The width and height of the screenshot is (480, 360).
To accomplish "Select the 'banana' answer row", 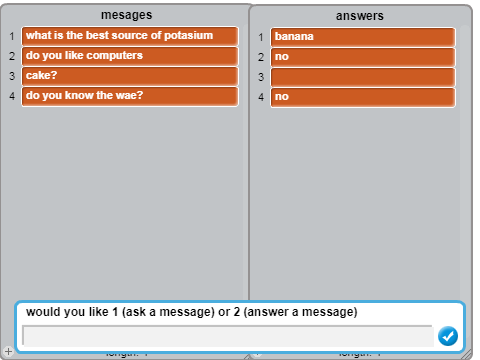I will tap(363, 37).
